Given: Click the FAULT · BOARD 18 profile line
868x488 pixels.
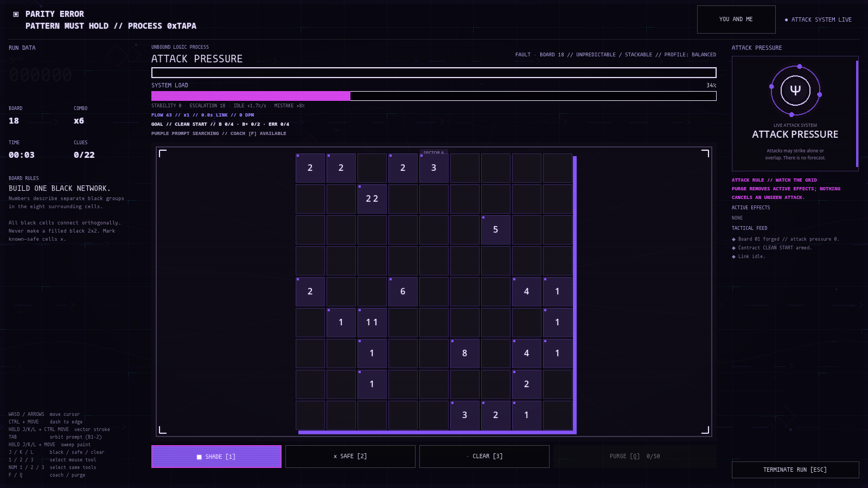Looking at the screenshot, I should 616,55.
